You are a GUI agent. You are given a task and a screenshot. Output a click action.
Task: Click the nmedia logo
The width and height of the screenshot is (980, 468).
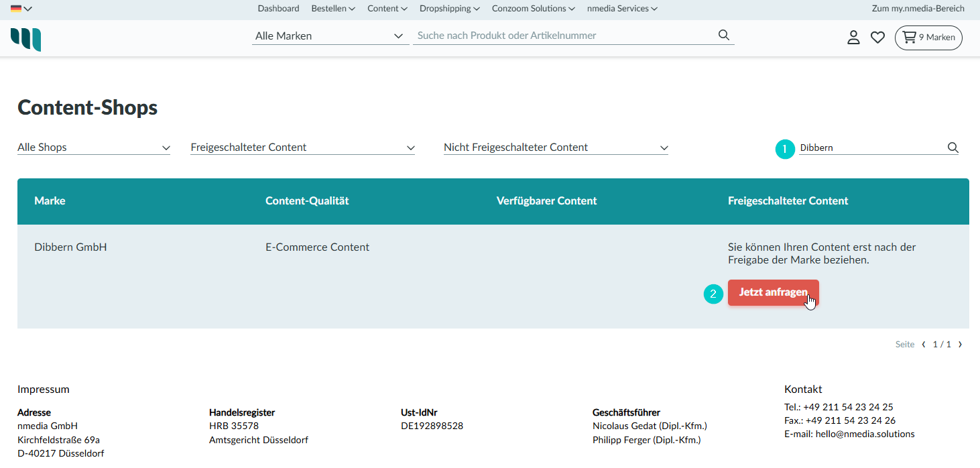26,39
